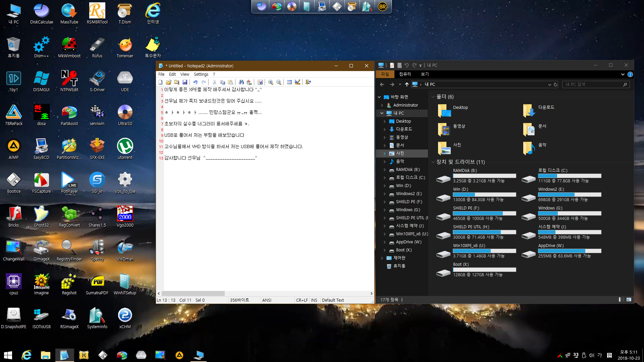Zoom in on the Notepad2 text
Screen dimensions: 644x362
point(271,82)
